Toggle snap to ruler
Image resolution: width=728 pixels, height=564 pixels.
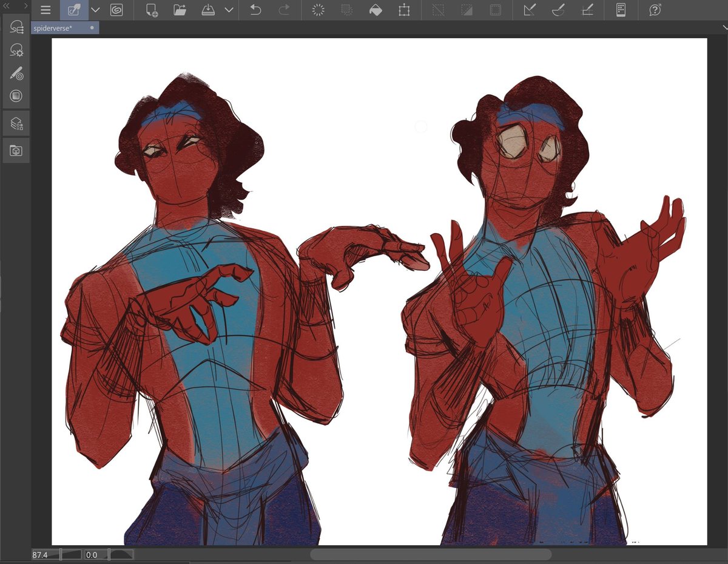pos(529,10)
